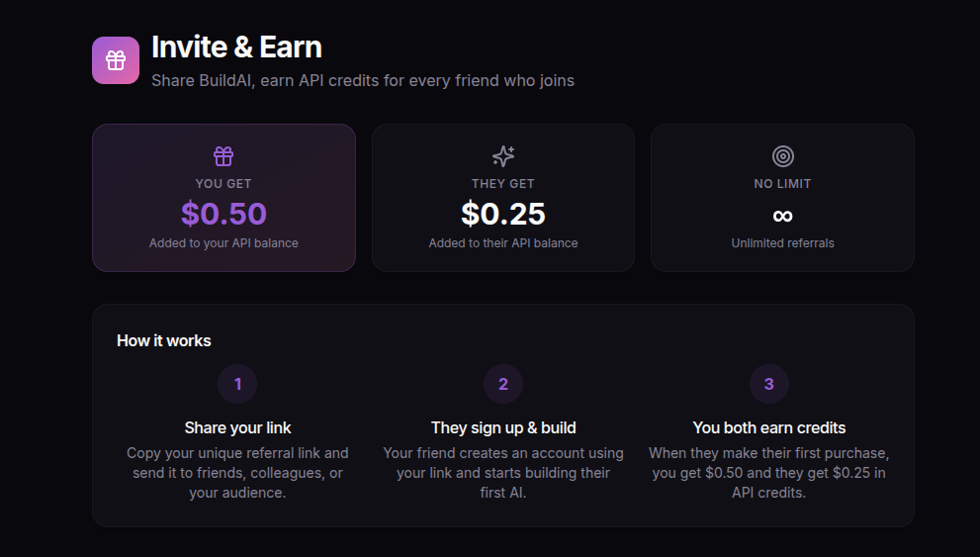Click the step 2 number circle
Image resolution: width=980 pixels, height=557 pixels.
503,384
